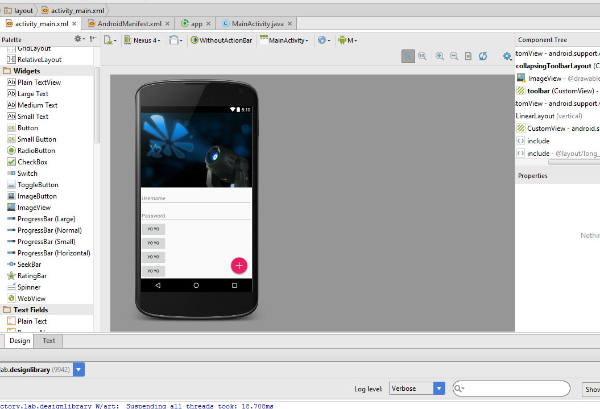Select the Button widget in palette
The image size is (600, 409).
[27, 127]
